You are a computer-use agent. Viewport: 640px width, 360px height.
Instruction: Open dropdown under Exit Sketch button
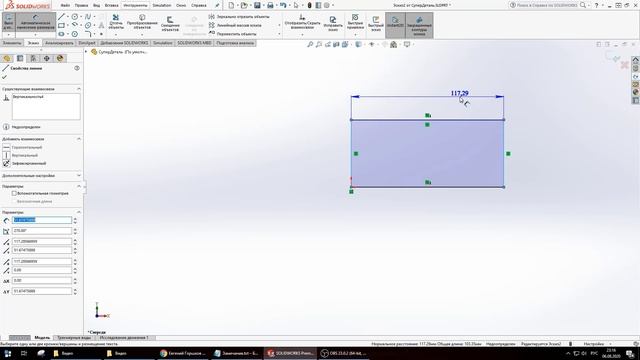(x=8, y=35)
